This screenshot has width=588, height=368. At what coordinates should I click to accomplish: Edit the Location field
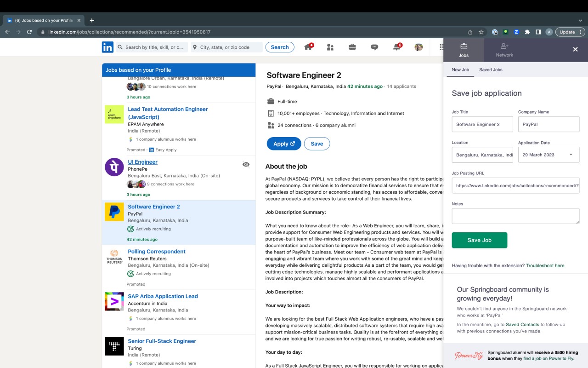[x=482, y=155]
